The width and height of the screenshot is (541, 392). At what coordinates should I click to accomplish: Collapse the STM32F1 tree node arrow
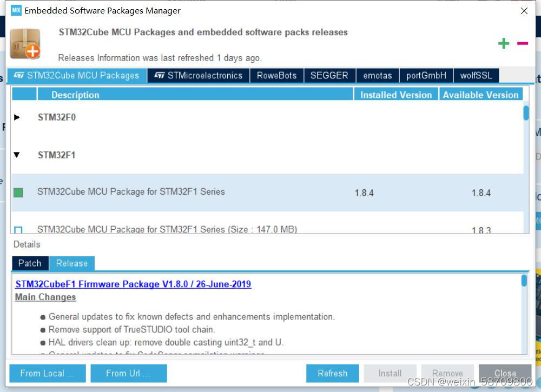point(17,155)
